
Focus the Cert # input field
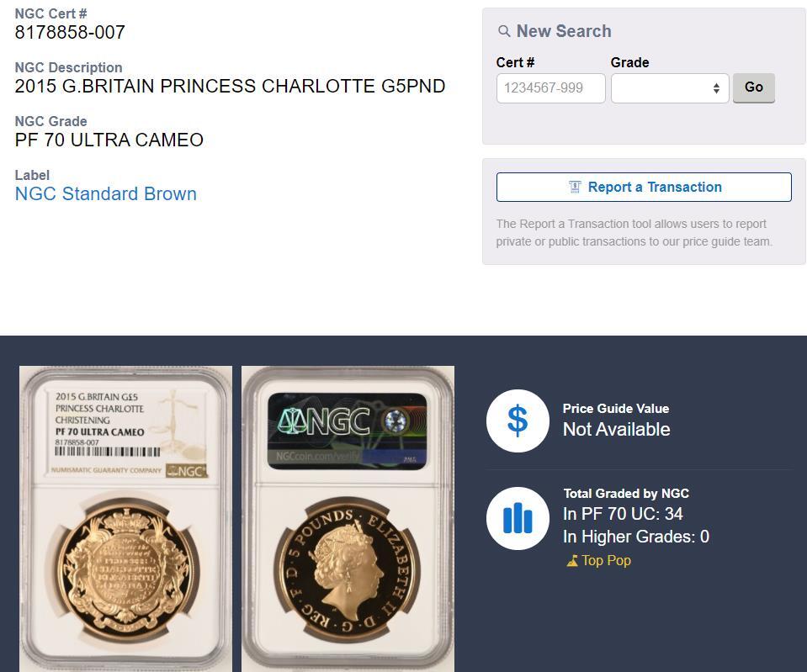click(550, 88)
